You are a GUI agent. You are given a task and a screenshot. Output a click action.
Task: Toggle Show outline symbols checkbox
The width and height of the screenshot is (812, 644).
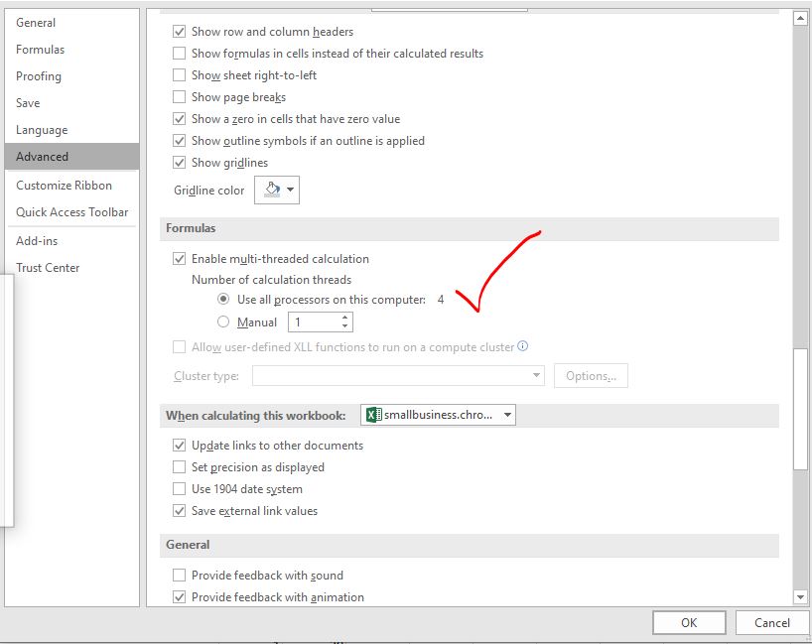point(180,141)
